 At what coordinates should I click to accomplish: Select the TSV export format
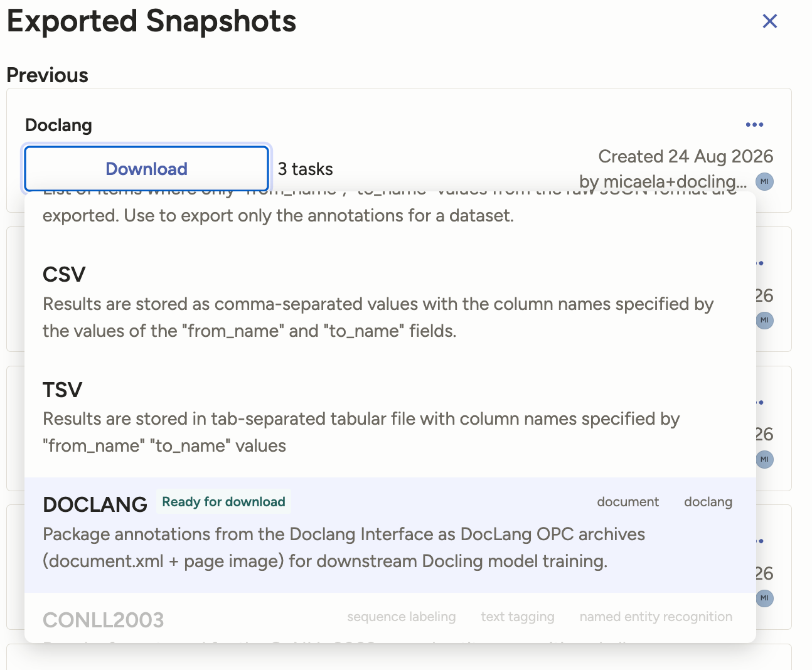pos(390,417)
